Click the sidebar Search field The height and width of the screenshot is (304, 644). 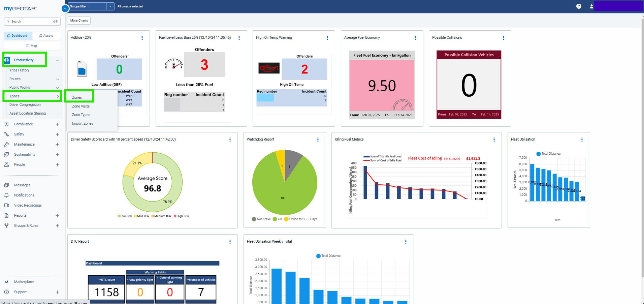tap(30, 22)
